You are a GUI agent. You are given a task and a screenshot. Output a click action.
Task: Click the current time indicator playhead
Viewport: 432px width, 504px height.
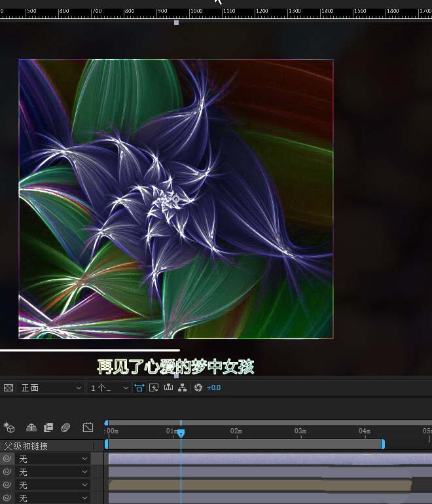click(x=181, y=433)
